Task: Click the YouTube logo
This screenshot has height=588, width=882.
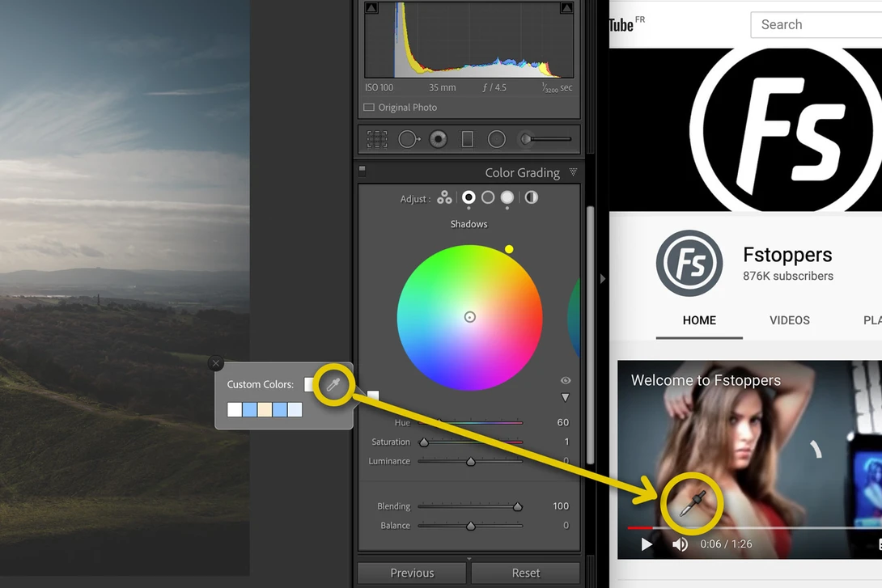Action: click(x=626, y=24)
